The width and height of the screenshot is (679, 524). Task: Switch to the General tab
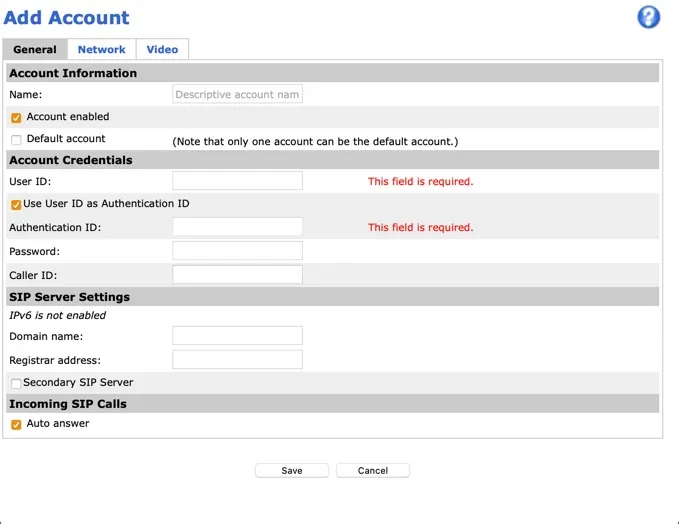35,49
